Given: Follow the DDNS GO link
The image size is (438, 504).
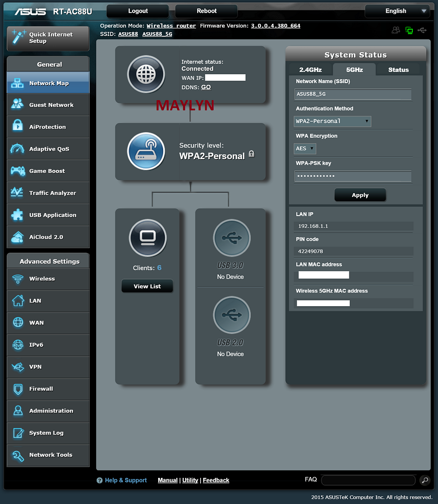Looking at the screenshot, I should [x=206, y=87].
